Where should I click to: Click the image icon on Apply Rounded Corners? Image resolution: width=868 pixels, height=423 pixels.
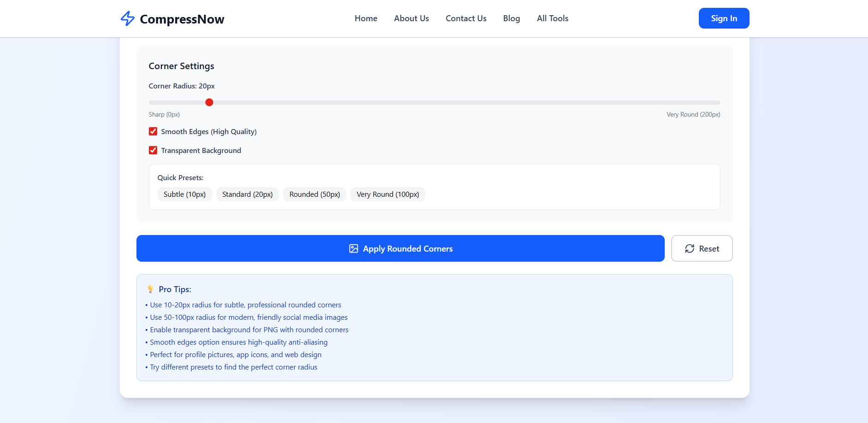(x=354, y=249)
